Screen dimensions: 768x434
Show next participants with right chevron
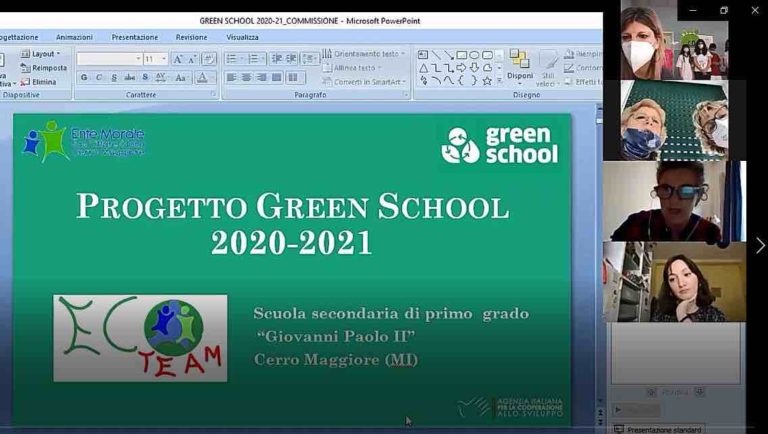pos(760,245)
